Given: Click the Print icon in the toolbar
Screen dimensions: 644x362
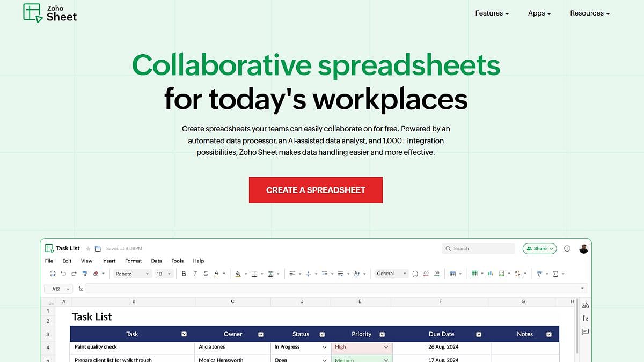Looking at the screenshot, I should pyautogui.click(x=53, y=274).
